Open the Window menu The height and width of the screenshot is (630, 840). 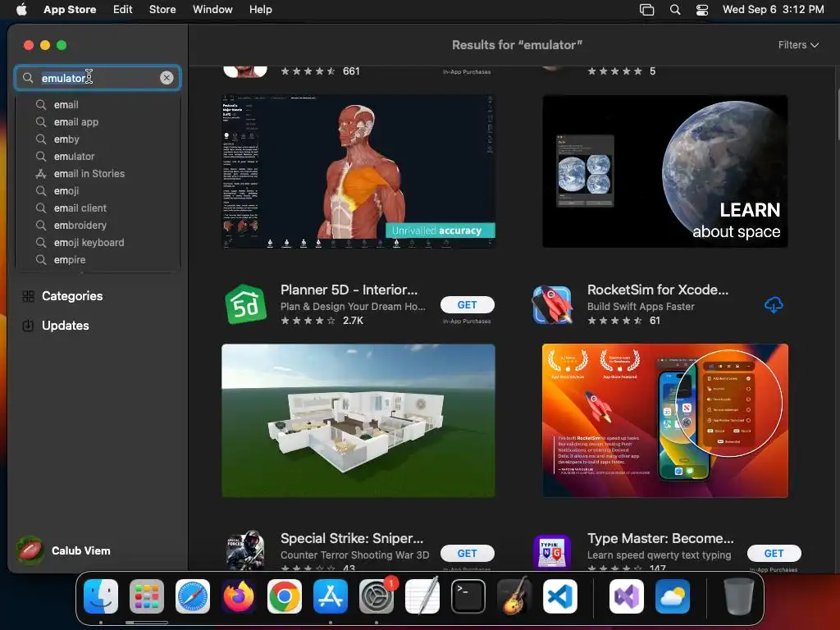pos(212,9)
